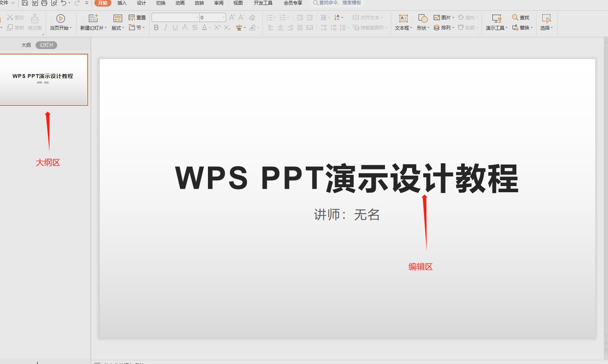Open Print Preview from quick access bar

pos(54,3)
